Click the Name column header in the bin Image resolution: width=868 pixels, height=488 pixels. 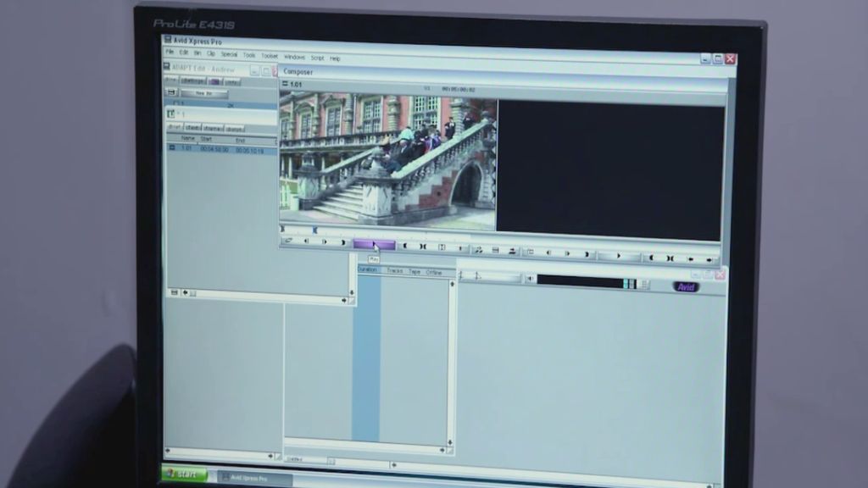(x=188, y=138)
